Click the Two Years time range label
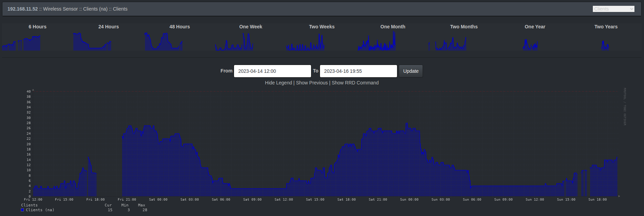644x216 pixels. click(x=606, y=27)
